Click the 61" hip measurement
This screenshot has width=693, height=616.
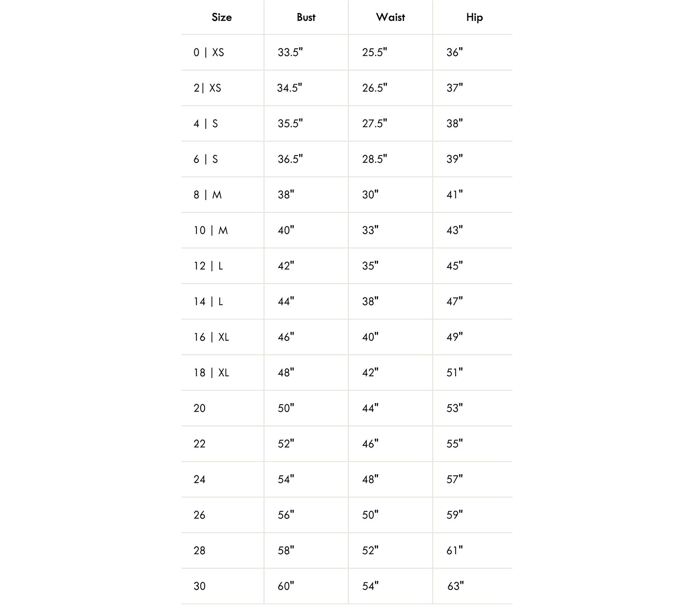click(454, 551)
